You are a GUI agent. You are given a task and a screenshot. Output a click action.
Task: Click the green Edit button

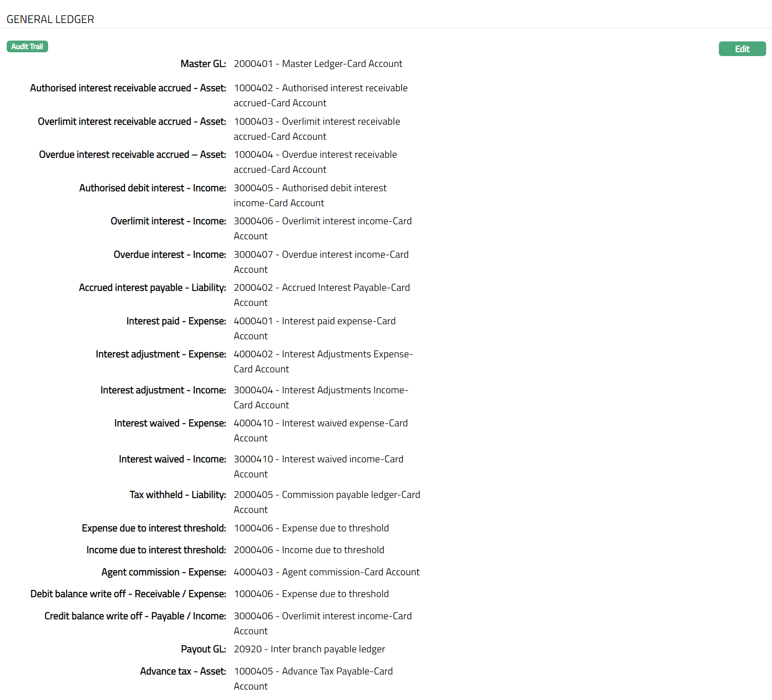click(x=742, y=49)
